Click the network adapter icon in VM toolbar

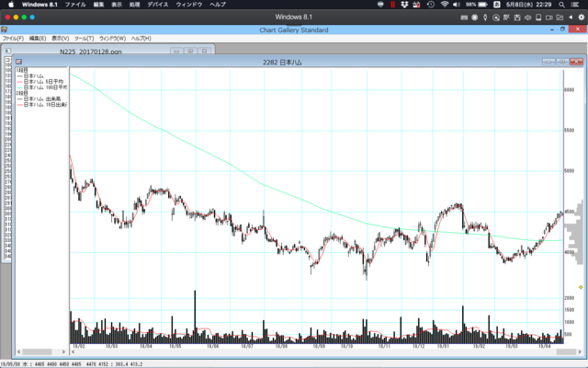point(506,17)
